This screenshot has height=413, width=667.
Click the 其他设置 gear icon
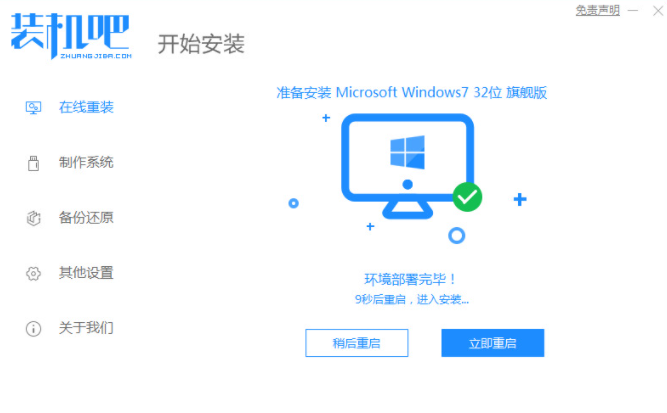(x=33, y=273)
